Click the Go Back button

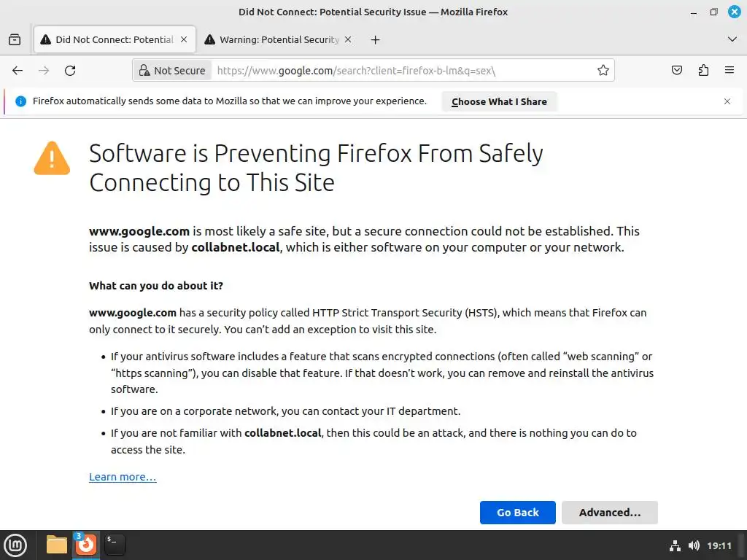[517, 513]
